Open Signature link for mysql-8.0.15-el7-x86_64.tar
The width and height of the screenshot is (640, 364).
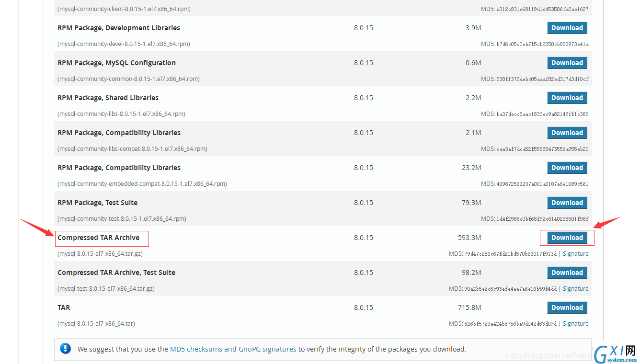coord(576,324)
